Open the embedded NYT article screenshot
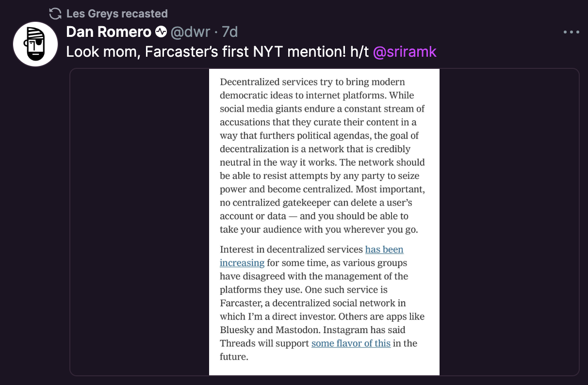Viewport: 588px width, 385px height. pos(324,222)
